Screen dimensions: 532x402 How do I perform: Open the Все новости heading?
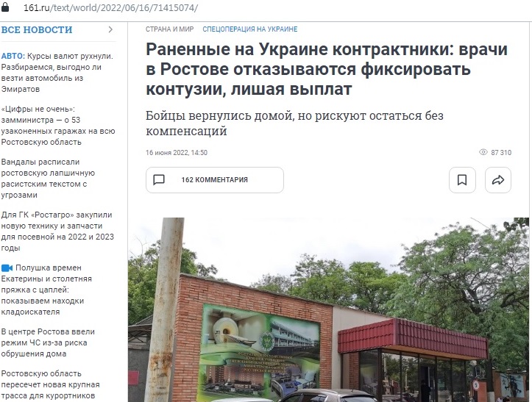(37, 30)
